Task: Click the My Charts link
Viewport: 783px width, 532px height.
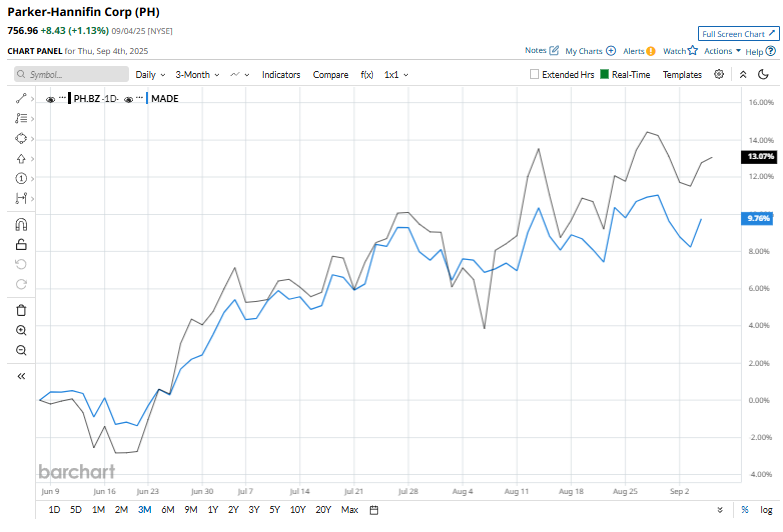Action: pyautogui.click(x=584, y=51)
